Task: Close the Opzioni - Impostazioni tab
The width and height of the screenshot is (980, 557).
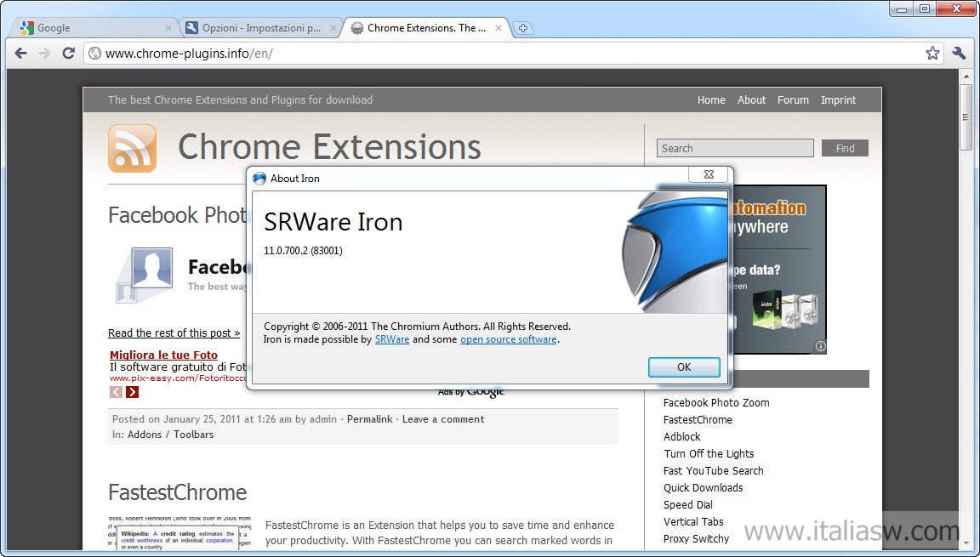Action: (333, 28)
